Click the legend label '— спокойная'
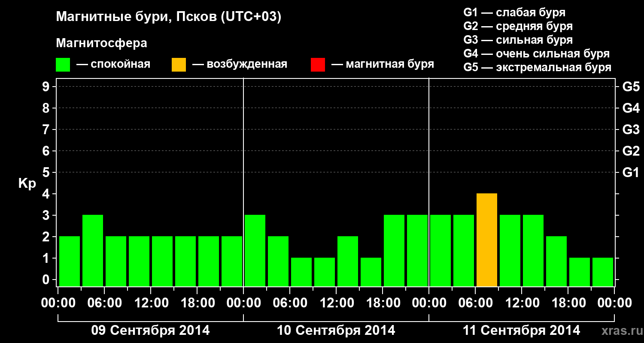 coord(113,65)
